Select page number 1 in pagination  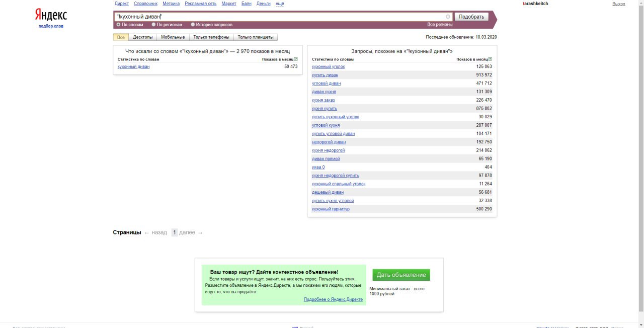coord(175,232)
